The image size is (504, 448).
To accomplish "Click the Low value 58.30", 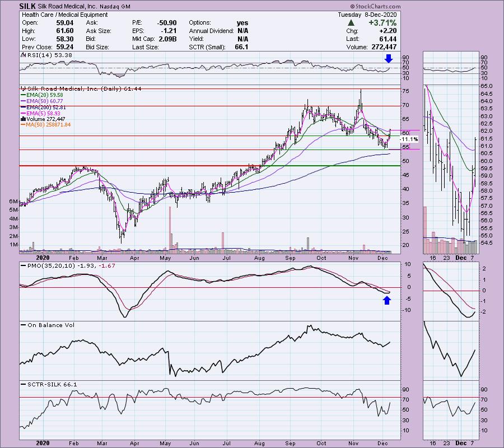I will tap(65, 39).
